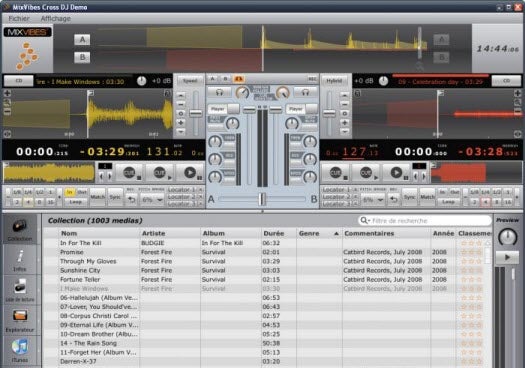The image size is (525, 368).
Task: Click deck A pitch fader handle
Action: 196,114
